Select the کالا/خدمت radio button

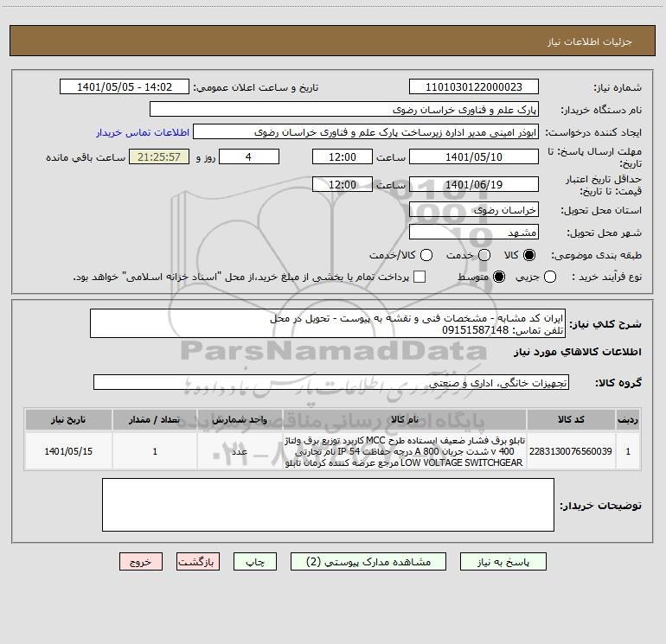click(x=426, y=255)
